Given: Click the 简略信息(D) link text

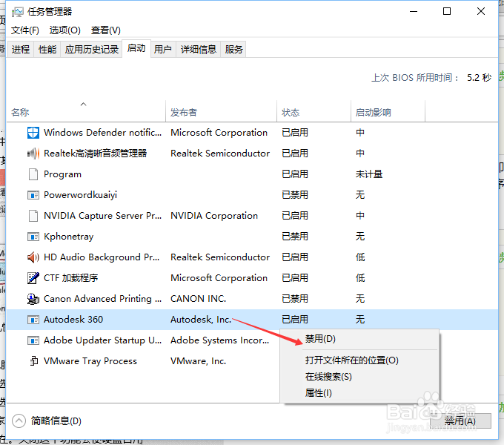Looking at the screenshot, I should tap(56, 421).
